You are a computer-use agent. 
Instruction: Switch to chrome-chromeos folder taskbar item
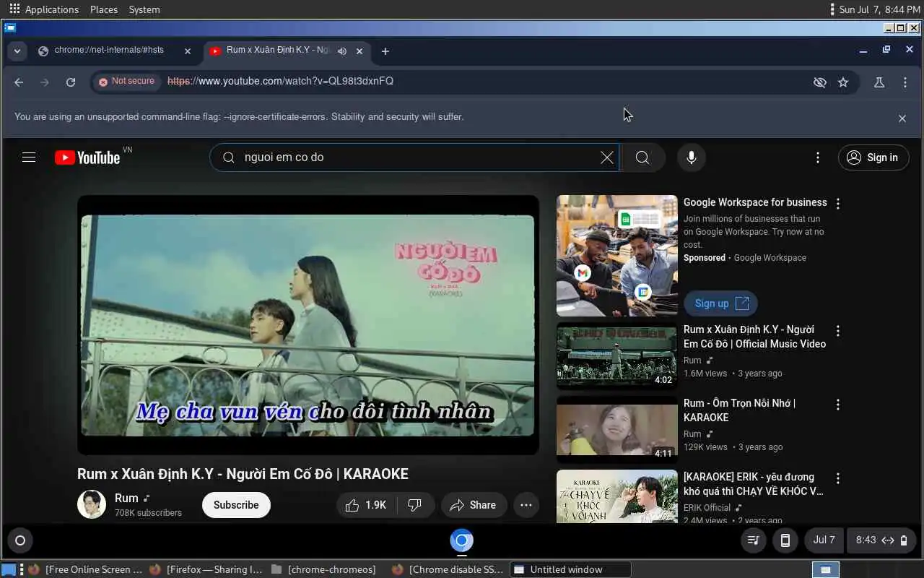(325, 569)
